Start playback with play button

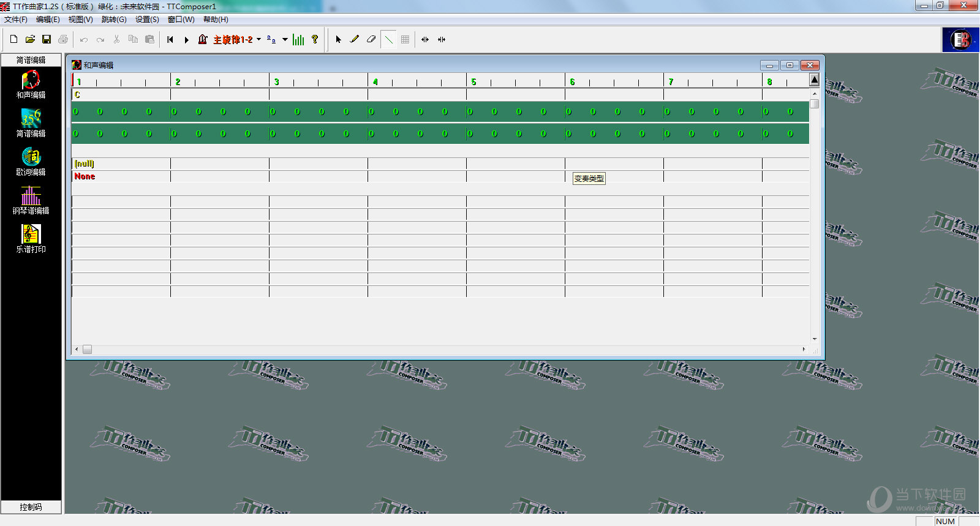(187, 39)
